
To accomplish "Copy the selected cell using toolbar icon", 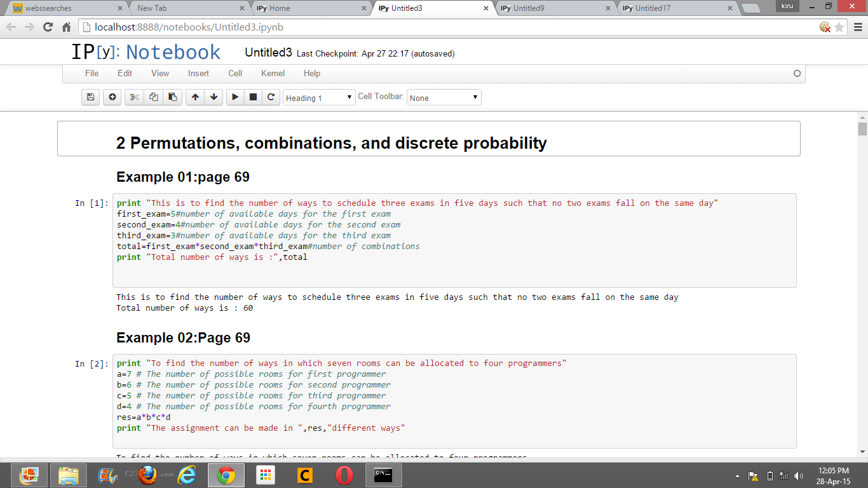I will 153,97.
